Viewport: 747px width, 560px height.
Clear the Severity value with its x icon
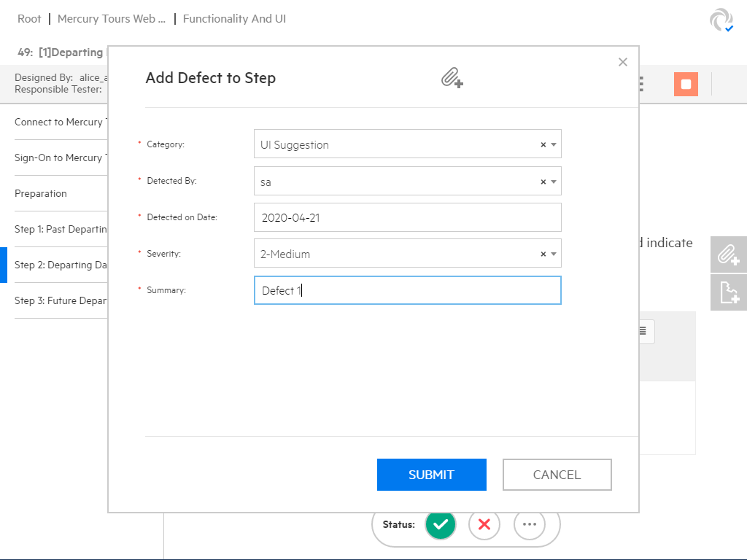point(543,254)
